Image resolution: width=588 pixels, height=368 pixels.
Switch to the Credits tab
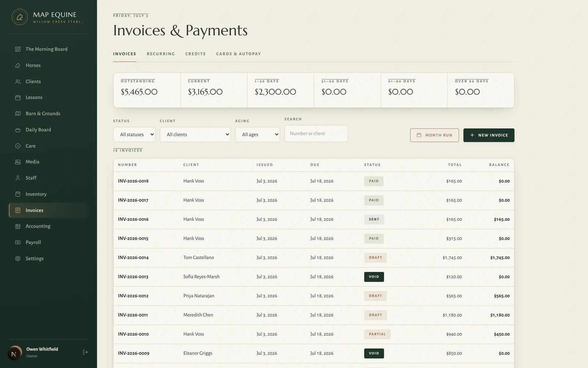tap(196, 54)
